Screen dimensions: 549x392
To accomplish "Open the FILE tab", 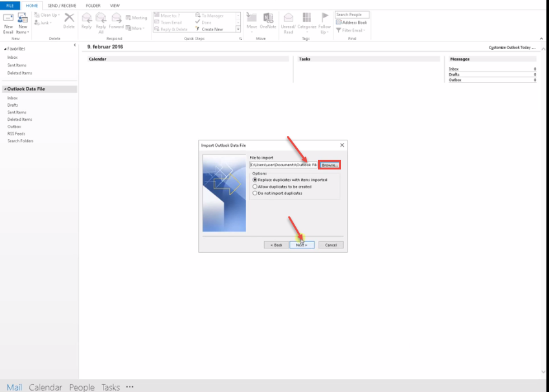I will (x=10, y=6).
